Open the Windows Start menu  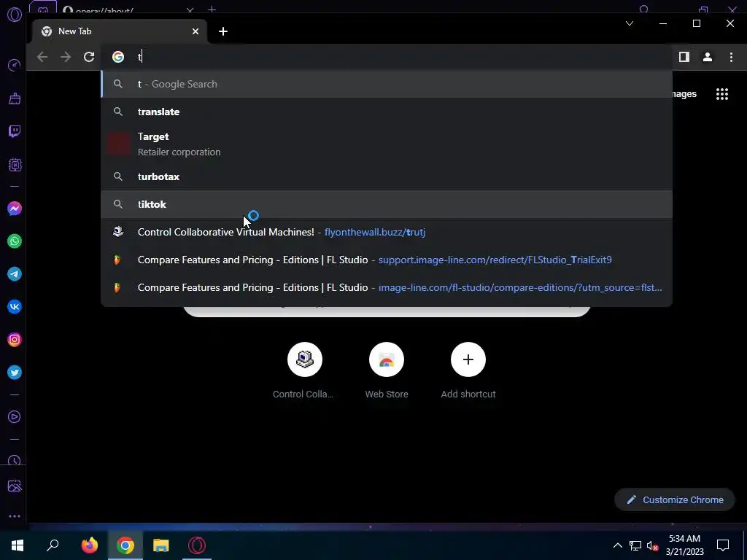pyautogui.click(x=18, y=545)
